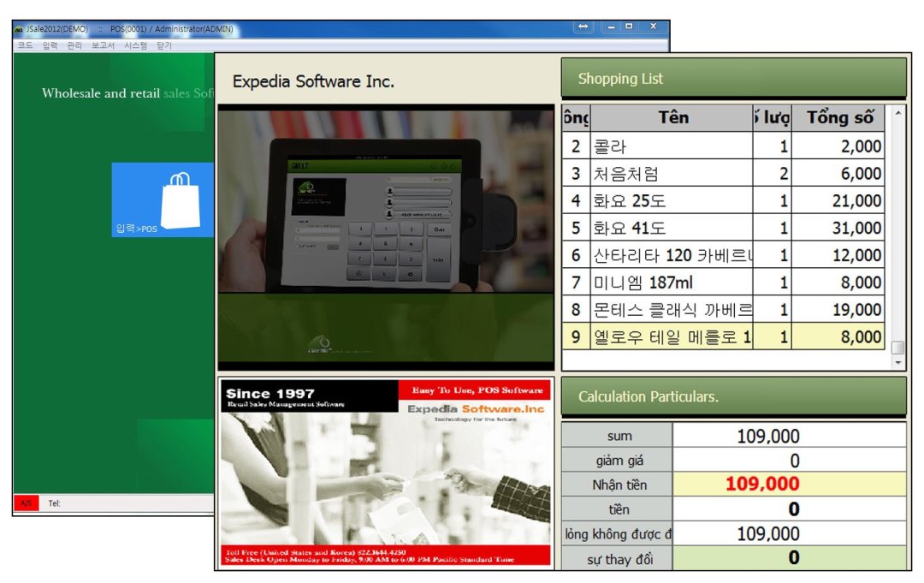Image resolution: width=924 pixels, height=583 pixels.
Task: Click the Tel: field in the status bar
Action: point(54,503)
